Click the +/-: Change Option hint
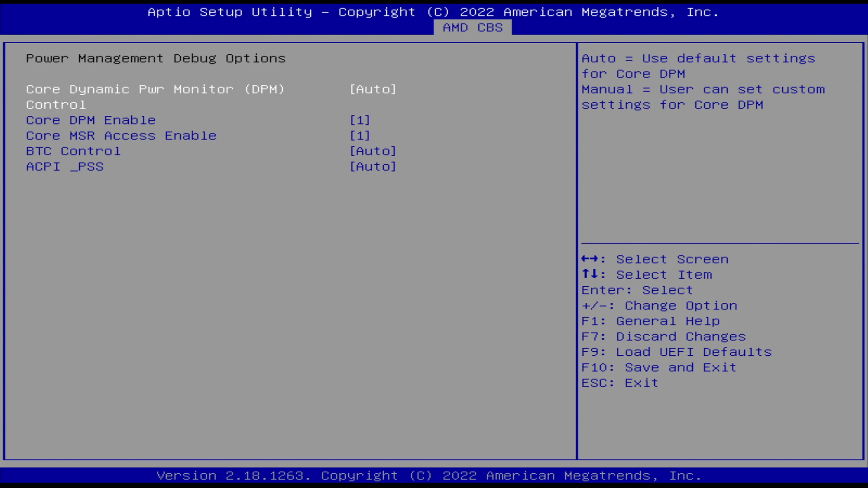This screenshot has height=488, width=868. point(659,306)
